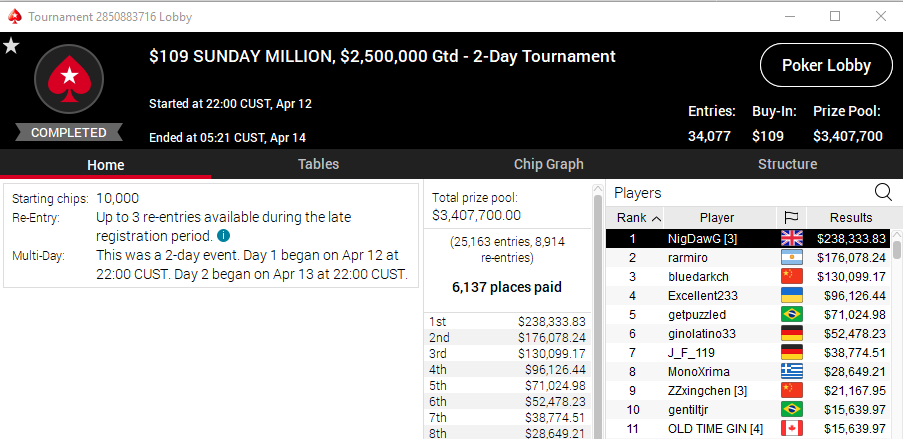Click the PokerStars red spade logo
This screenshot has width=903, height=439.
(x=69, y=79)
